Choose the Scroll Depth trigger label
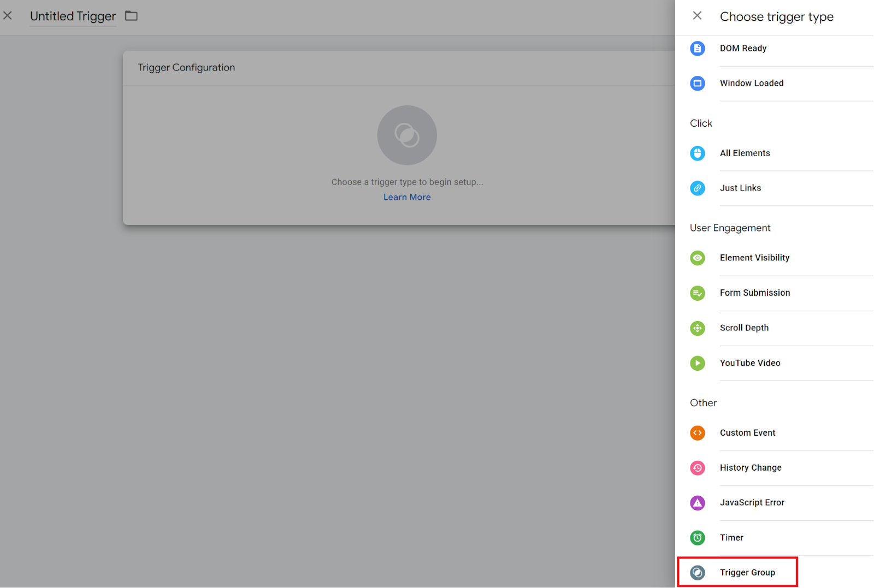The image size is (874, 588). pyautogui.click(x=744, y=328)
